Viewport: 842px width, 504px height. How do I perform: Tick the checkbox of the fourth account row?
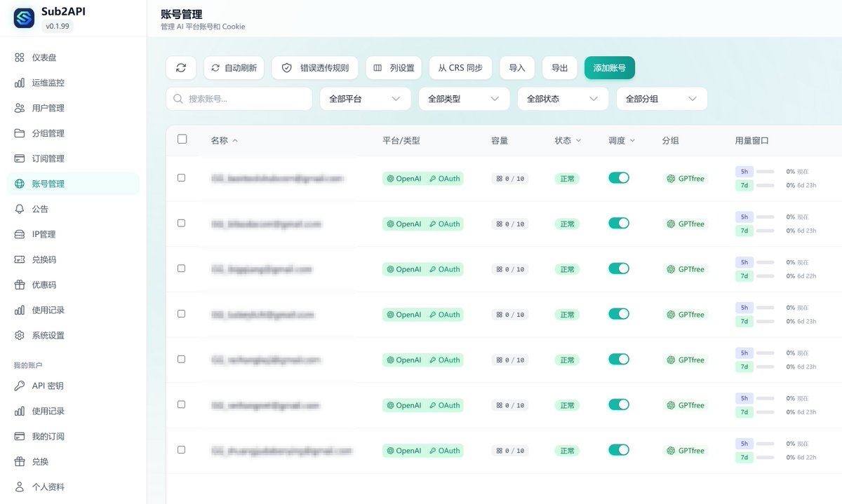181,314
